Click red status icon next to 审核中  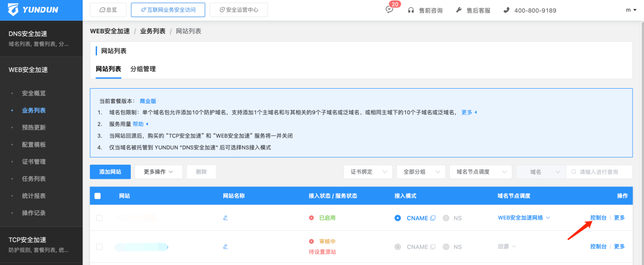pyautogui.click(x=311, y=242)
